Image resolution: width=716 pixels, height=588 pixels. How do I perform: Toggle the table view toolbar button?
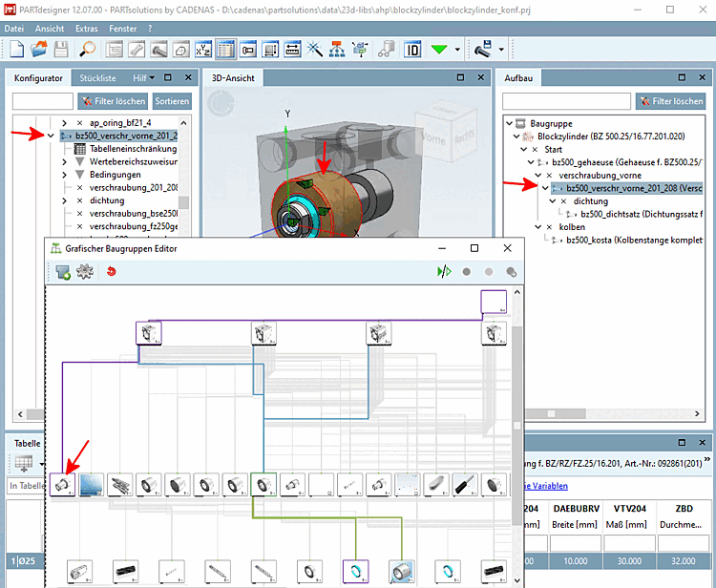click(226, 49)
